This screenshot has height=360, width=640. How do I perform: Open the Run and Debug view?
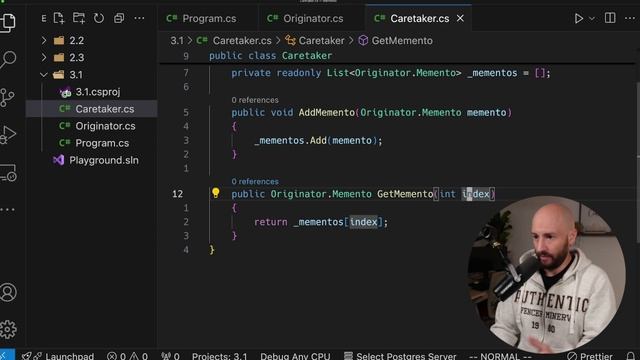(7, 135)
